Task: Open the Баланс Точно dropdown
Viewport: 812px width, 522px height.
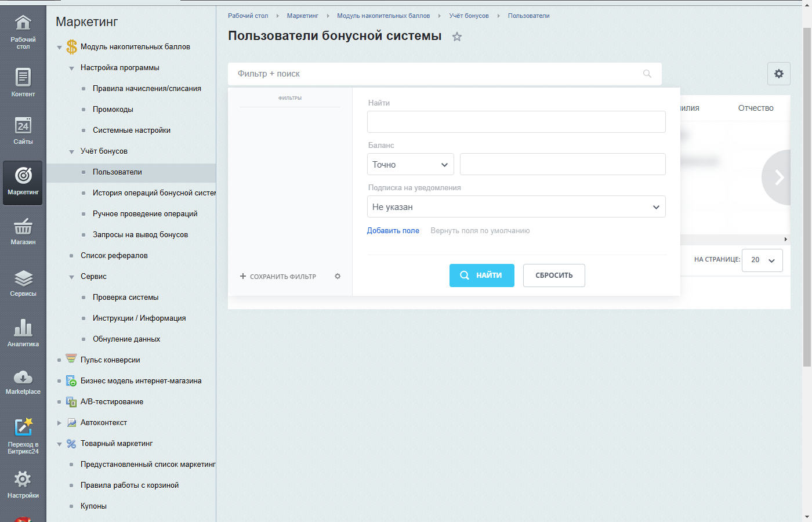Action: (411, 164)
